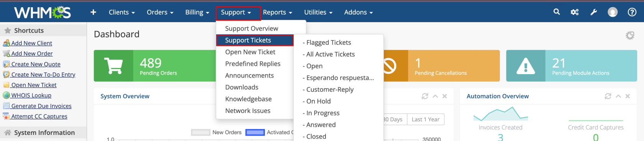Collapse the Automation Overview panel
644x141 pixels.
pyautogui.click(x=618, y=96)
